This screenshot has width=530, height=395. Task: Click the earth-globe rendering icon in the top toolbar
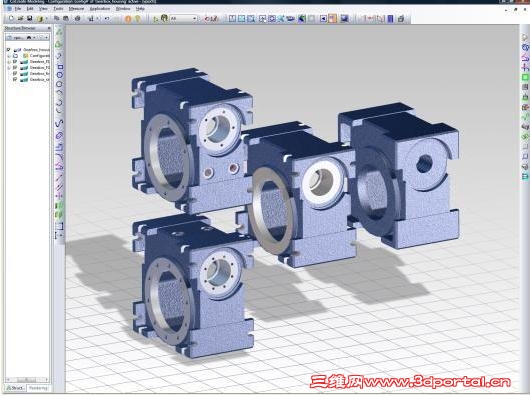(x=302, y=19)
